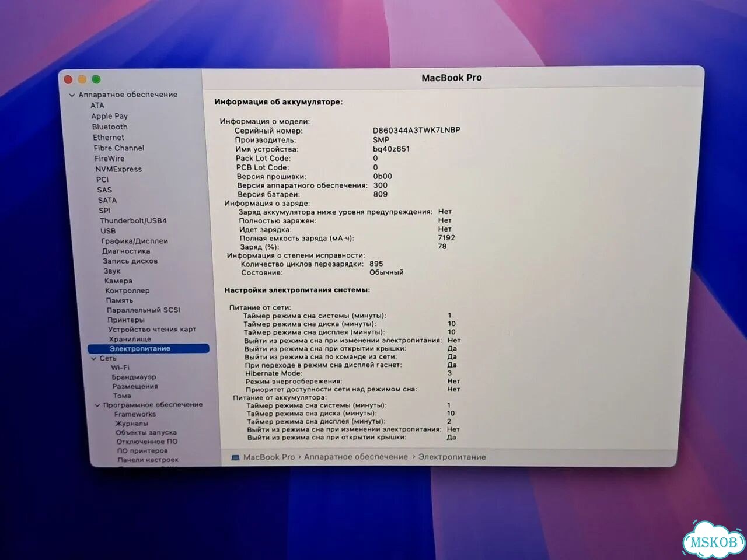Open the FireWire entry
The width and height of the screenshot is (747, 560).
[109, 159]
